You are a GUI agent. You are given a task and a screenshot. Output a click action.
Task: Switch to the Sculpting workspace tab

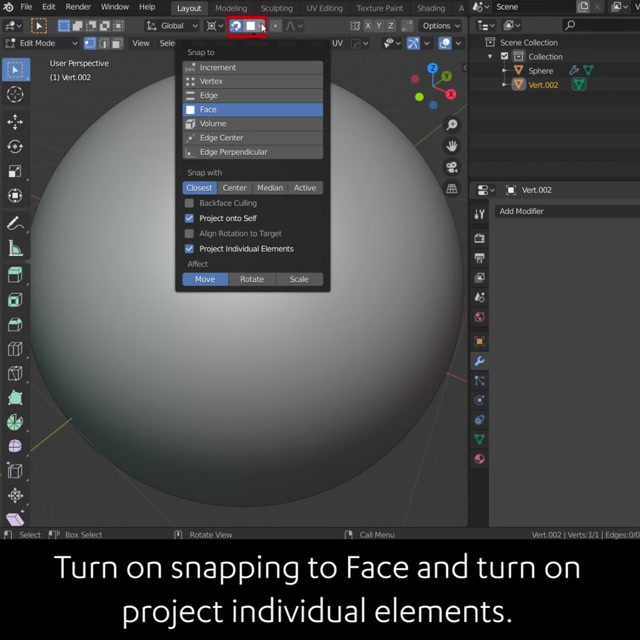(x=277, y=8)
